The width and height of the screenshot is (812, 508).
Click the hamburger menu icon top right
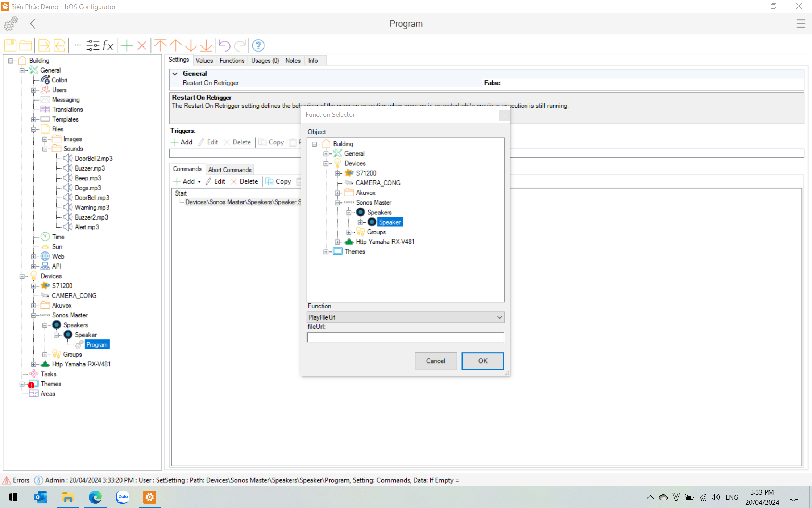click(801, 24)
